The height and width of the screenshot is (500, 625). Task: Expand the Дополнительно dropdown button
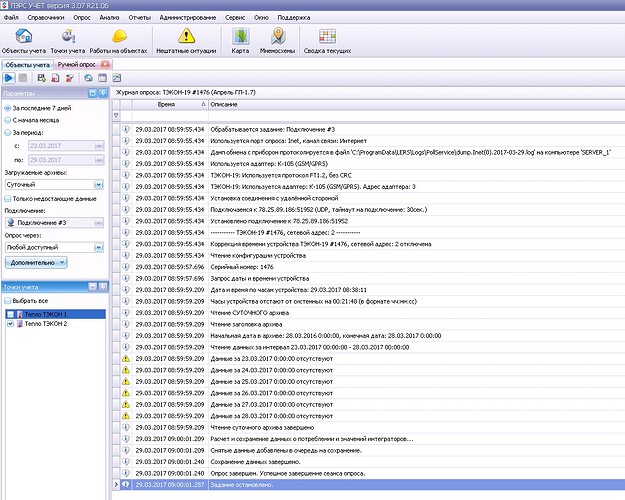[36, 262]
